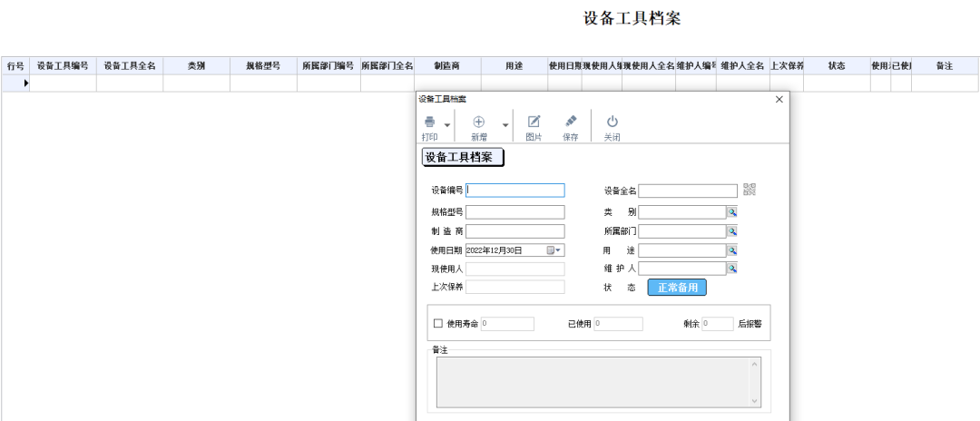980x421 pixels.
Task: Click the 维护人全名 column header
Action: point(743,65)
